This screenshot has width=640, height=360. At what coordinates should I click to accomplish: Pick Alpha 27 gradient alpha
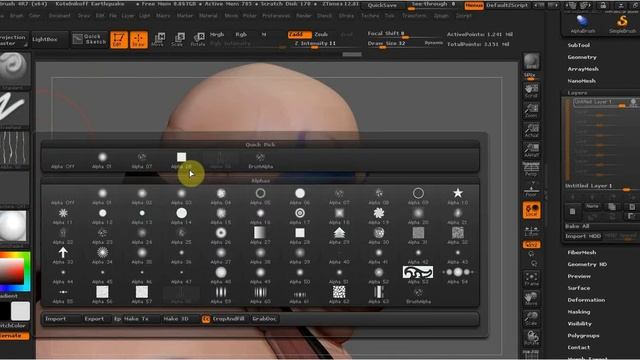260,236
